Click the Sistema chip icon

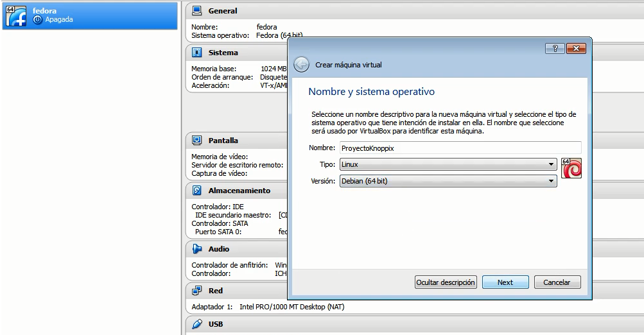(197, 53)
